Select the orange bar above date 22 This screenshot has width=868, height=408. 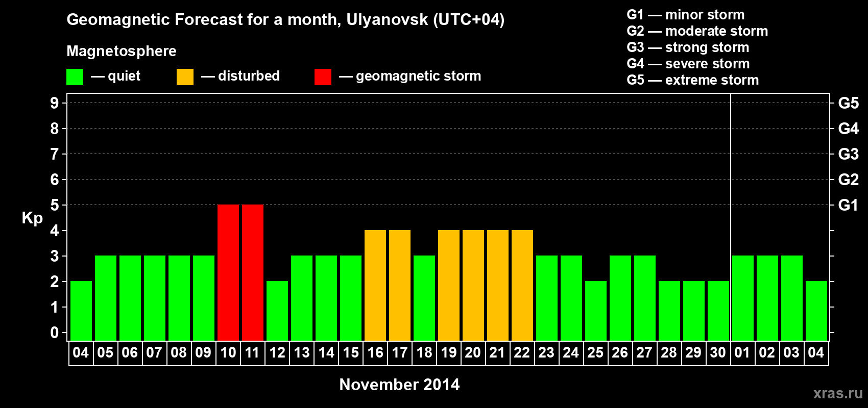click(x=522, y=285)
